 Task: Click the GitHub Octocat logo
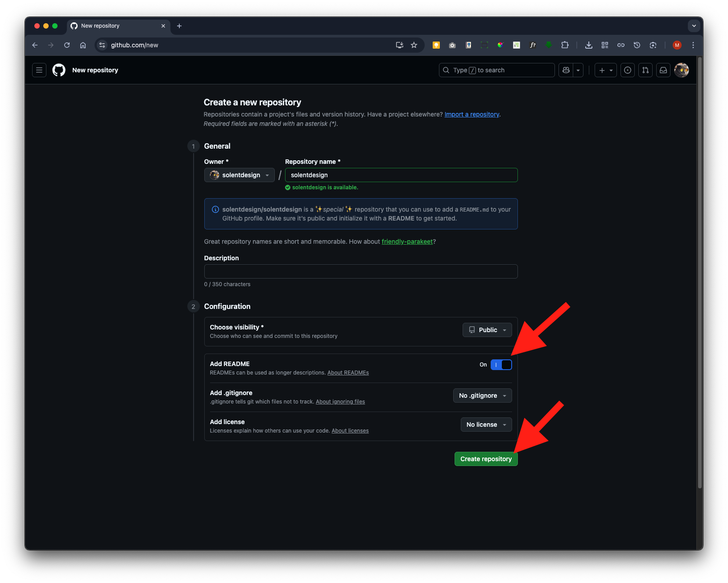coord(59,70)
